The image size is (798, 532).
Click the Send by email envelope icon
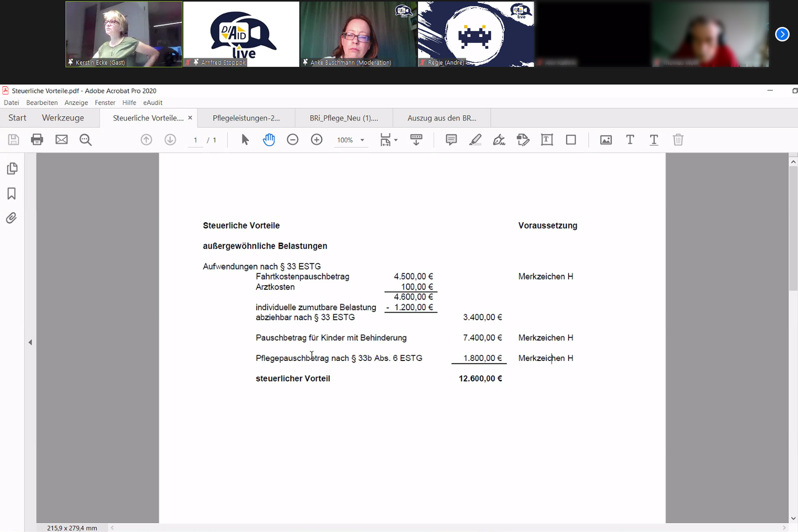(61, 140)
